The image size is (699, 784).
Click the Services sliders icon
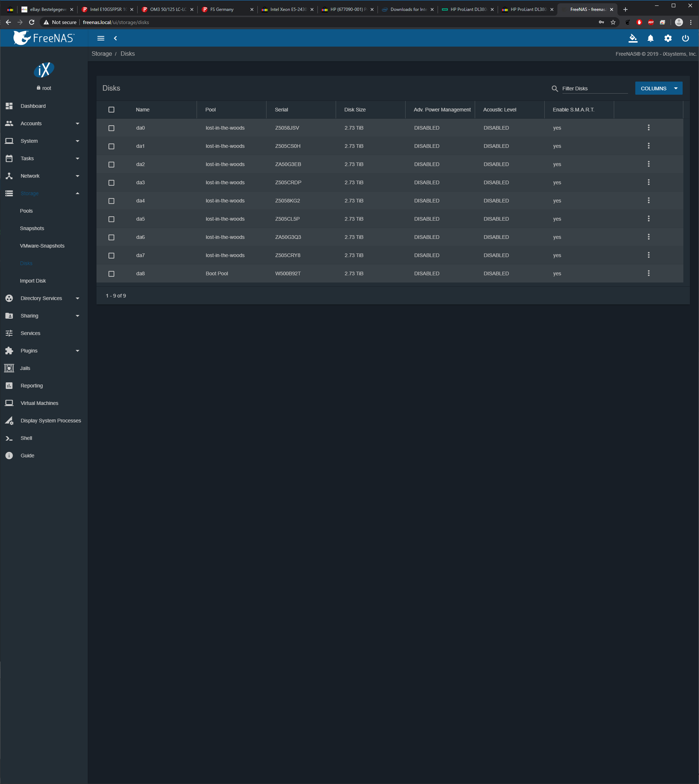pos(9,333)
